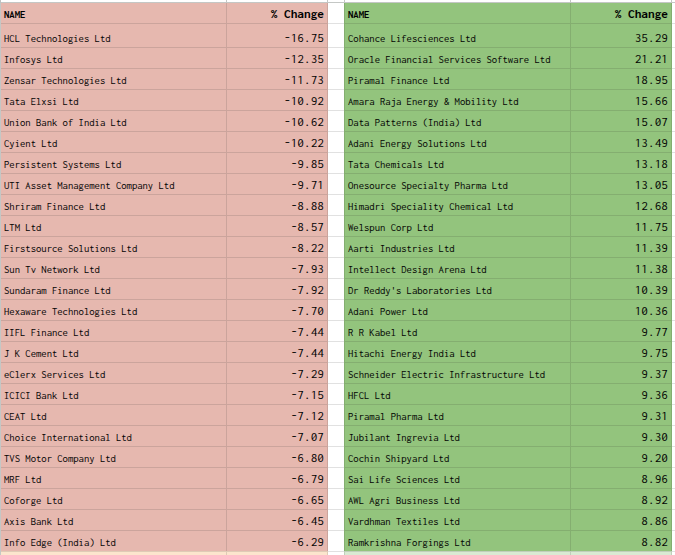Click NAME header in red losers table

coord(113,13)
